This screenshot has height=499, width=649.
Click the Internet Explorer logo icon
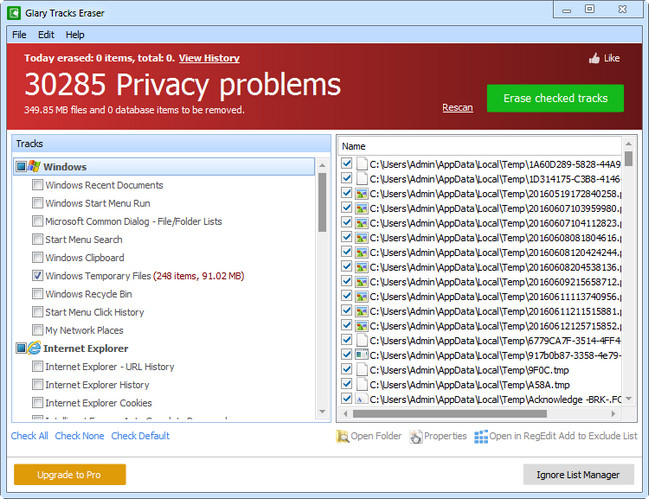pos(33,348)
